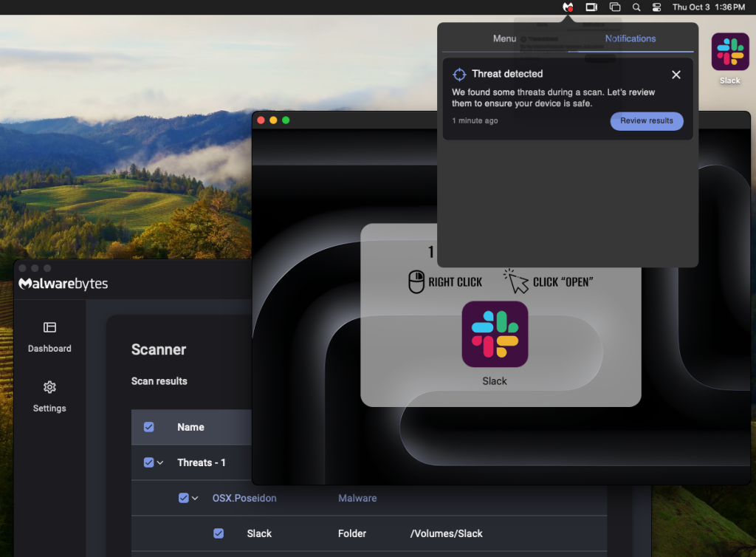The width and height of the screenshot is (756, 557).
Task: Open the Dashboard in the Malwarebytes sidebar
Action: coord(49,336)
